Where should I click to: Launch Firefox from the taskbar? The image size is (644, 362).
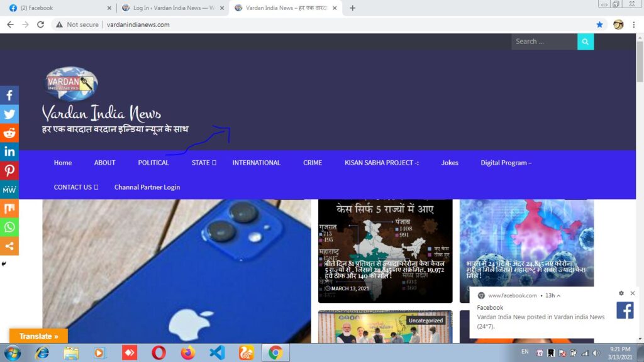[x=188, y=353]
